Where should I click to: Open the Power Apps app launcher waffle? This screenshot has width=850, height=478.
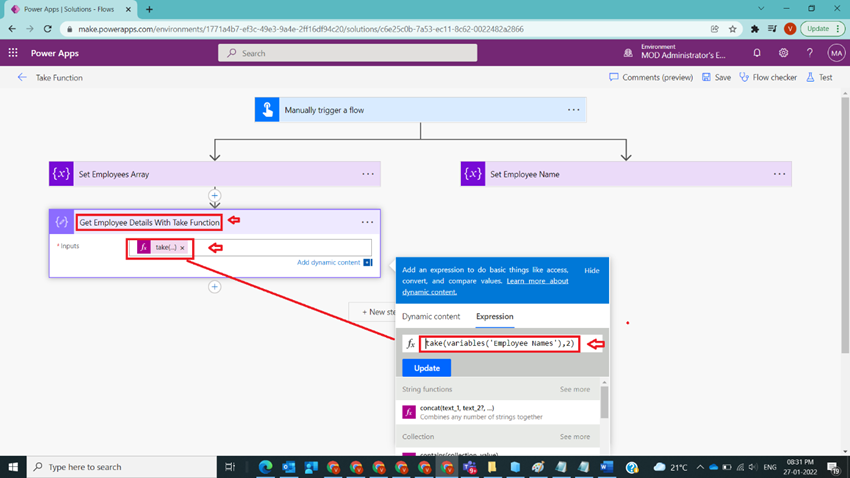pyautogui.click(x=13, y=53)
